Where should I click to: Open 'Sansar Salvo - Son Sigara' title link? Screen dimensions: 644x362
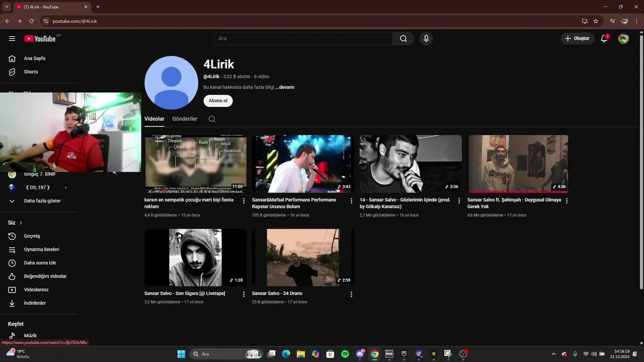click(x=185, y=294)
